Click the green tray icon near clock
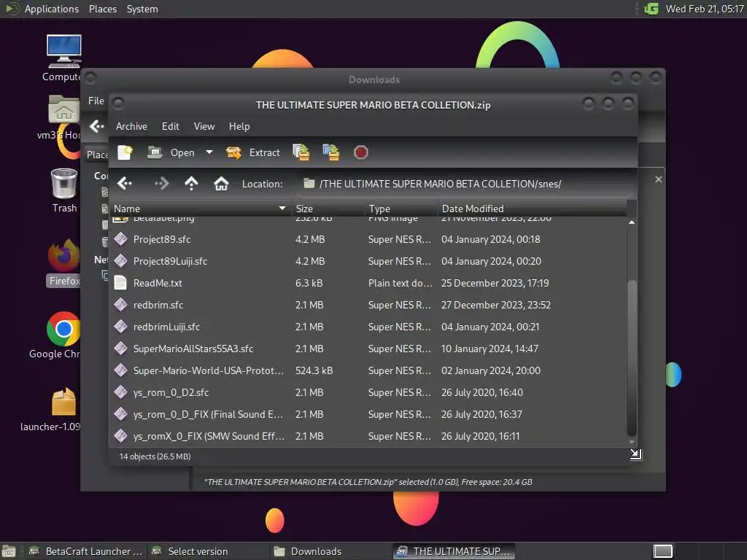Screen dimensions: 747x560 [651, 9]
